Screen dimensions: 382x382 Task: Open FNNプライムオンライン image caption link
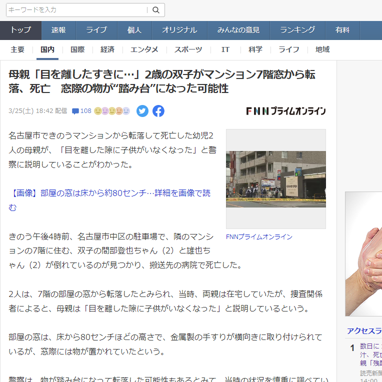[259, 237]
